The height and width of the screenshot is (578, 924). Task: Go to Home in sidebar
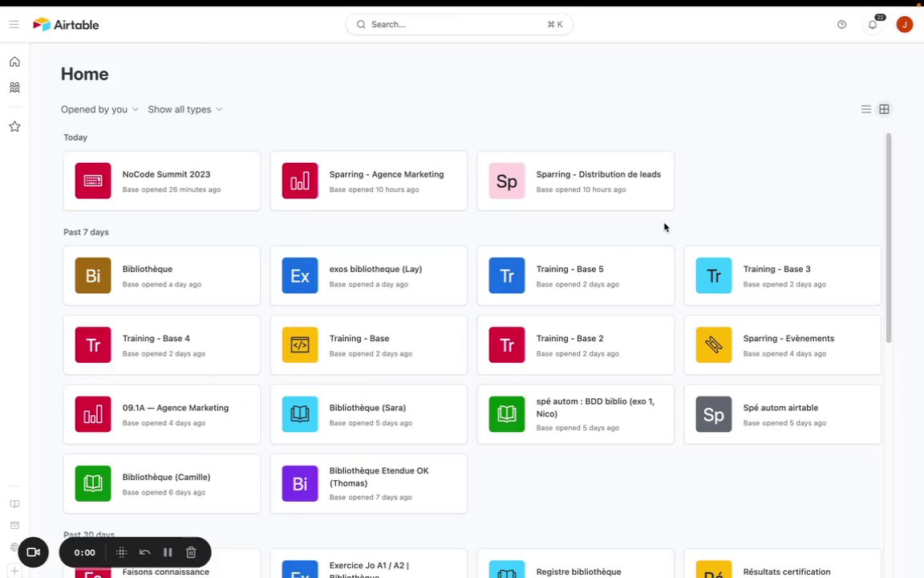pos(14,62)
